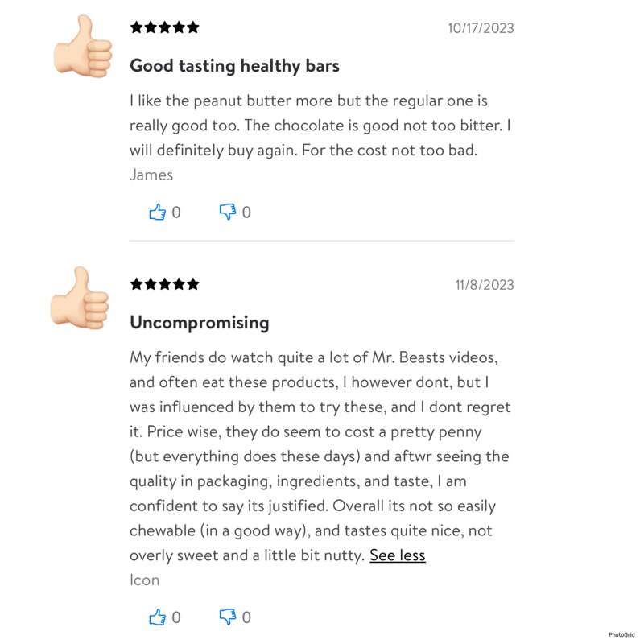Image resolution: width=644 pixels, height=644 pixels.
Task: Click the reviewer name James
Action: 151,175
